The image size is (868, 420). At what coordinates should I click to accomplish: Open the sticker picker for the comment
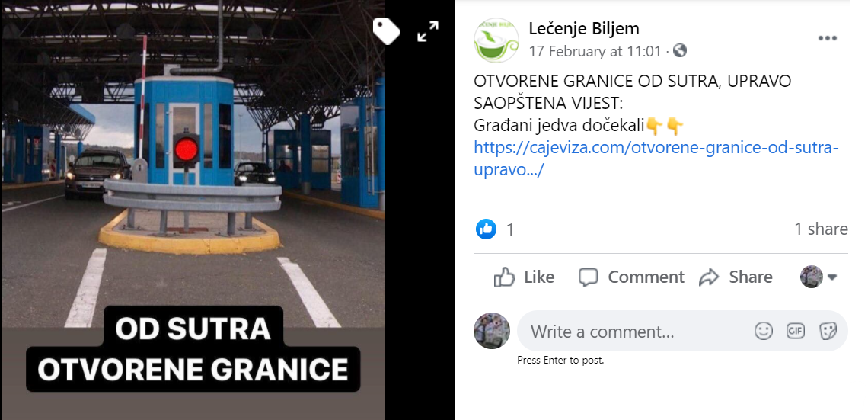coord(828,331)
